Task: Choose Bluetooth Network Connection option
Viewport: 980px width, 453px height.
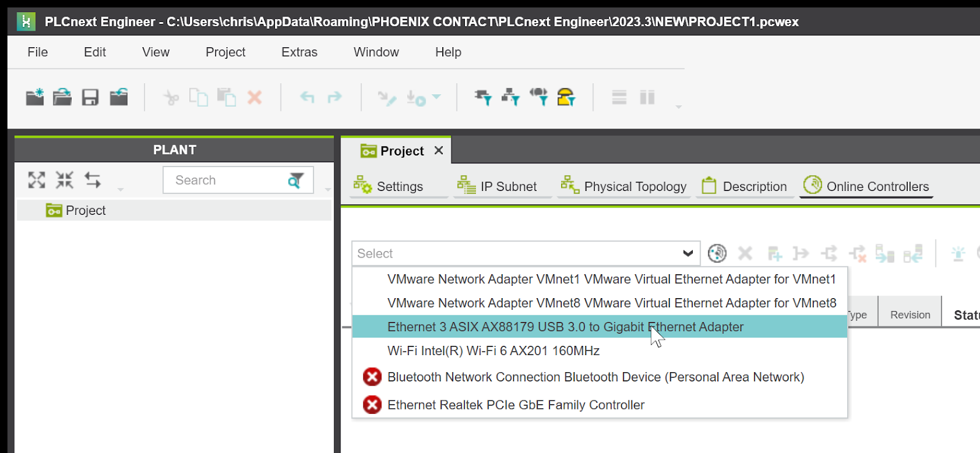Action: 600,377
